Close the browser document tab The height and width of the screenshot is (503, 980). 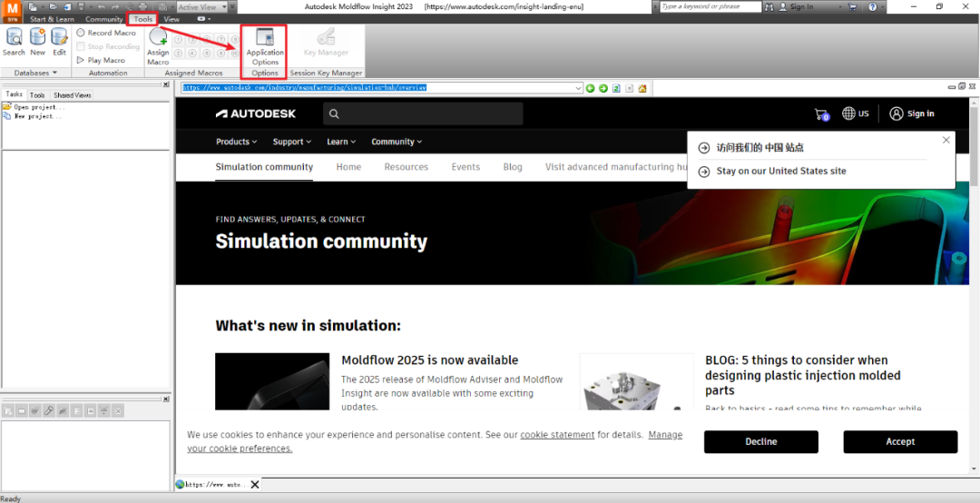(255, 484)
